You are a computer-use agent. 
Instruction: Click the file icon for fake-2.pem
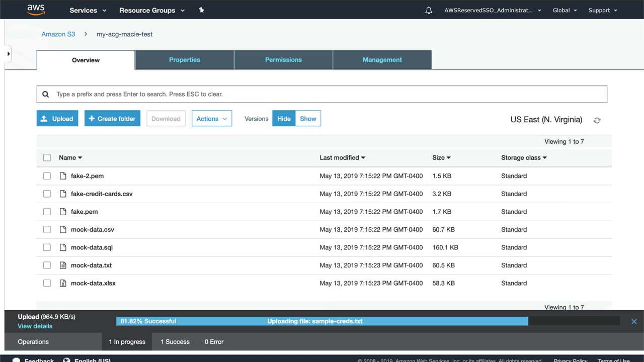click(63, 176)
